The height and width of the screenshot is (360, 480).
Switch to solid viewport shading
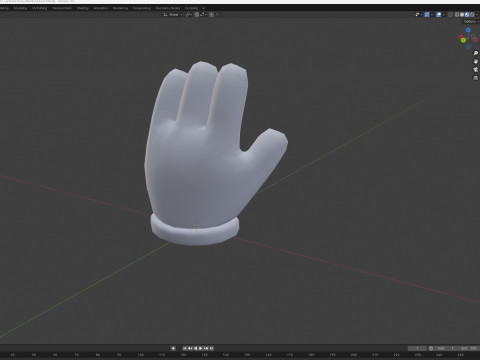click(462, 15)
